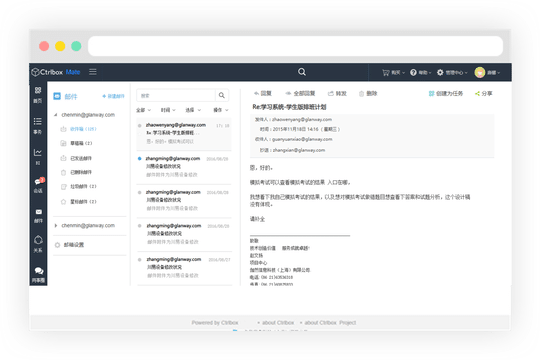The height and width of the screenshot is (360, 540).
Task: Click the search magnifier in the dark header
Action: click(302, 72)
